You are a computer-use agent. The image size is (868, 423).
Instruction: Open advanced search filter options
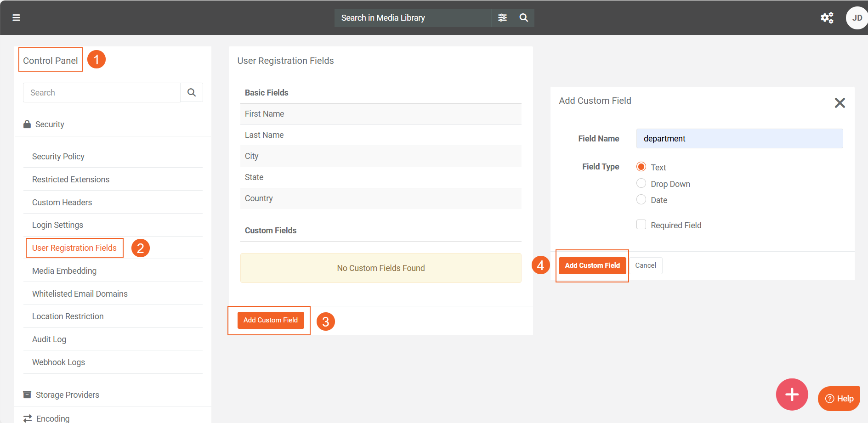(502, 17)
